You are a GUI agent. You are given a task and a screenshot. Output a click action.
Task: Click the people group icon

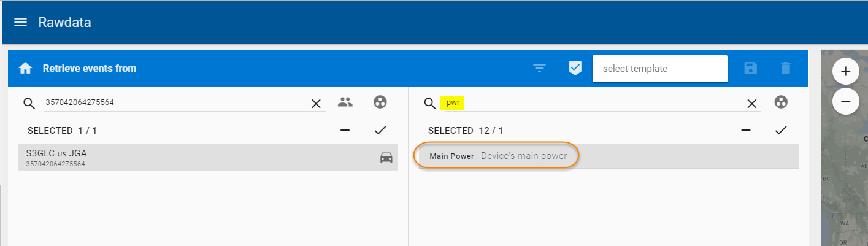345,102
